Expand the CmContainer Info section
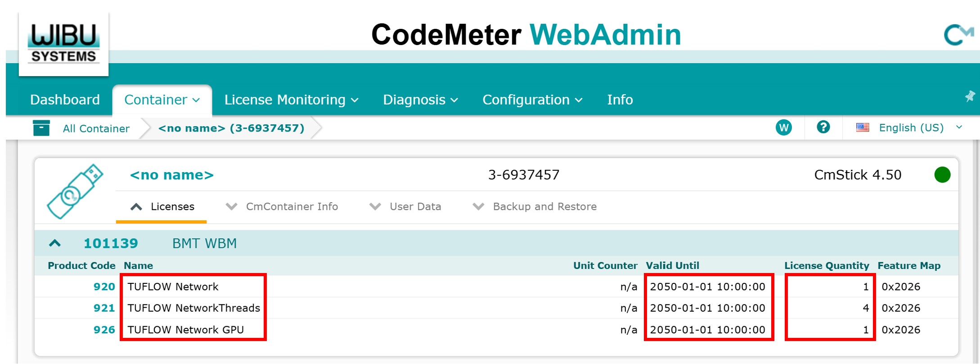This screenshot has width=980, height=364. coord(282,207)
